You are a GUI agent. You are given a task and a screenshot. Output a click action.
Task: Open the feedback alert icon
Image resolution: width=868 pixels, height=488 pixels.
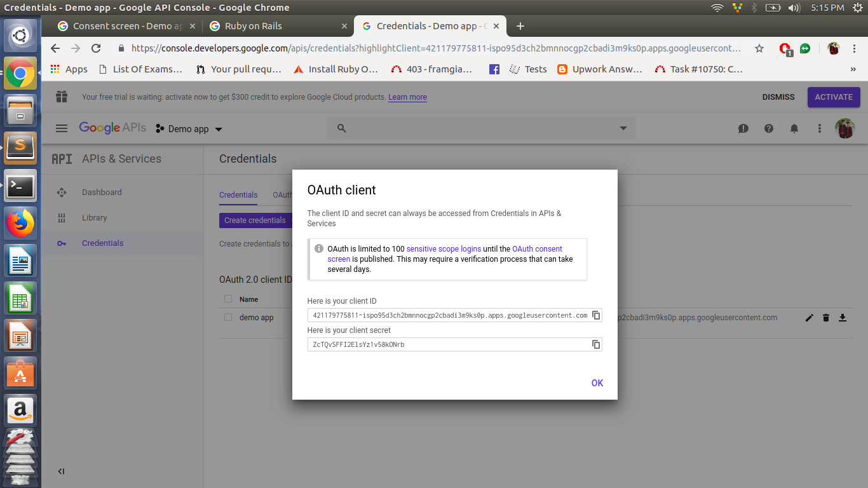coord(743,128)
